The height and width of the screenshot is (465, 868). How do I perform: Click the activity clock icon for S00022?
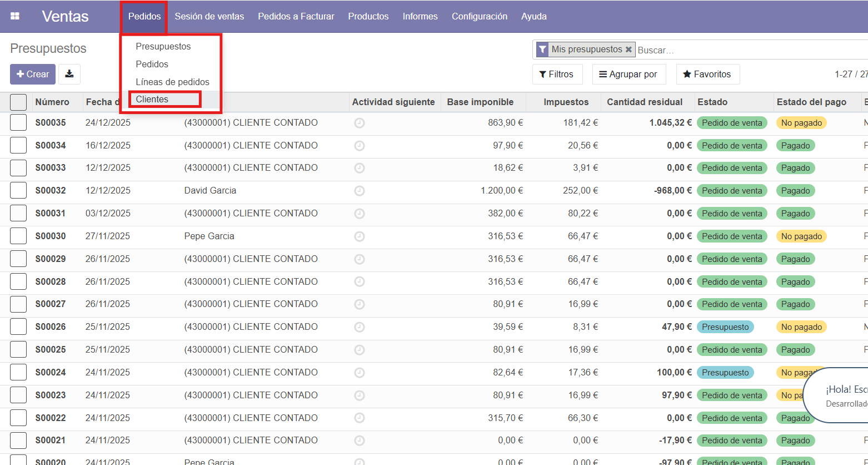[x=360, y=418]
